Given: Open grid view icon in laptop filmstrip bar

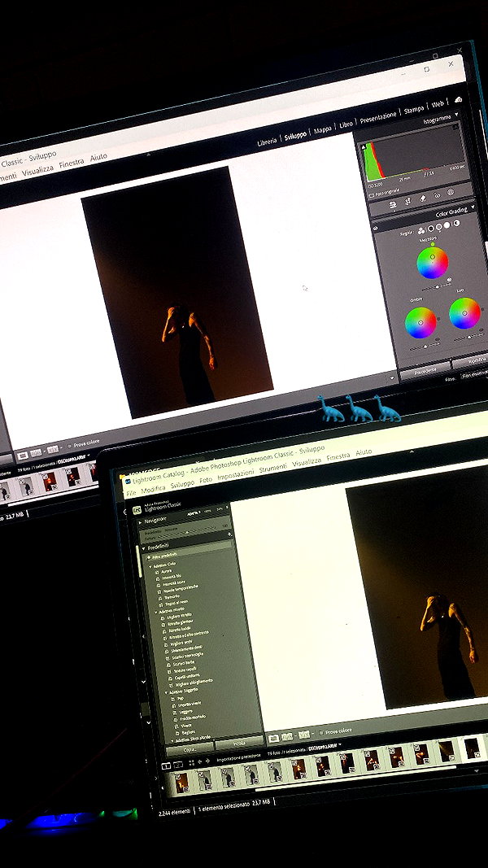Looking at the screenshot, I should [x=191, y=763].
